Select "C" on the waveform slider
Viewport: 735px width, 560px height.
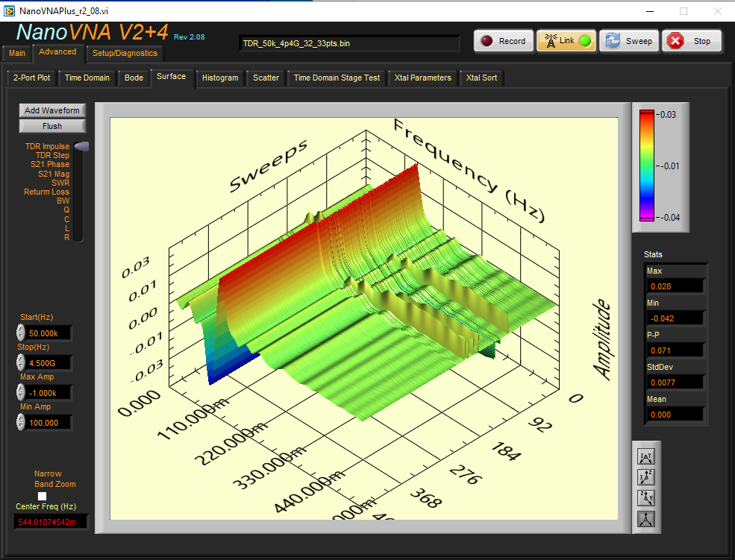(x=66, y=219)
